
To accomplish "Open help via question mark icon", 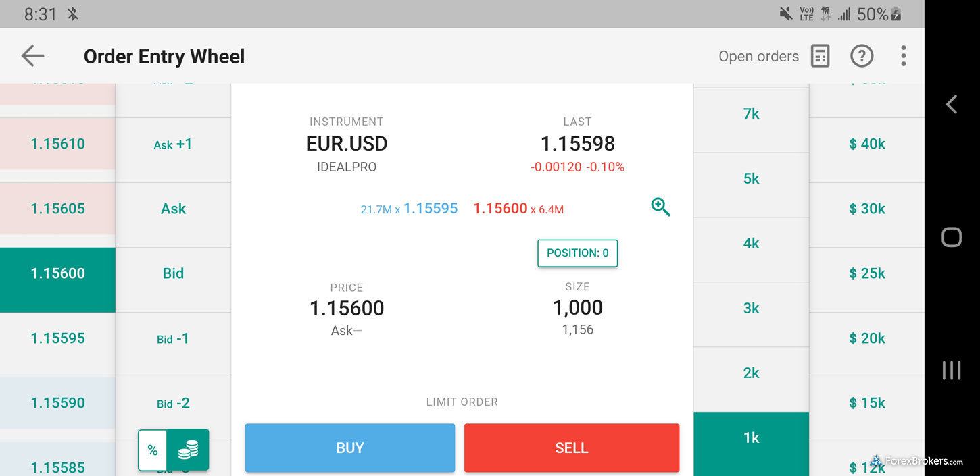I will click(862, 56).
